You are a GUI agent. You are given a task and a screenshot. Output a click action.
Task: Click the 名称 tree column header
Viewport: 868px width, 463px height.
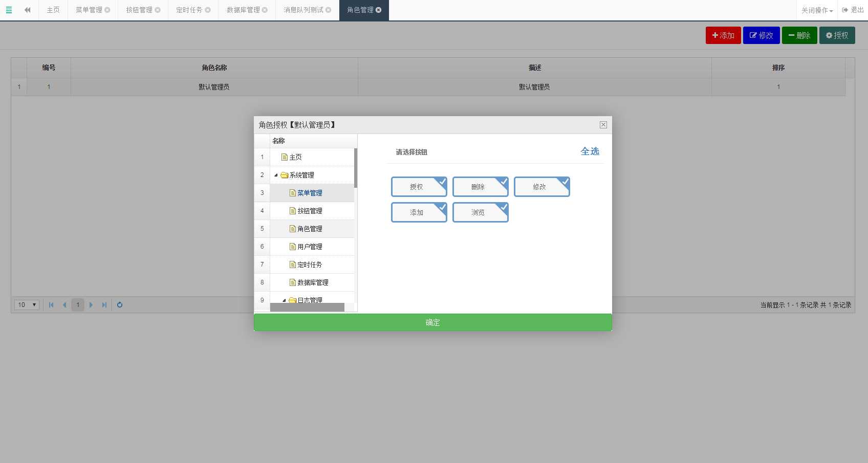313,141
